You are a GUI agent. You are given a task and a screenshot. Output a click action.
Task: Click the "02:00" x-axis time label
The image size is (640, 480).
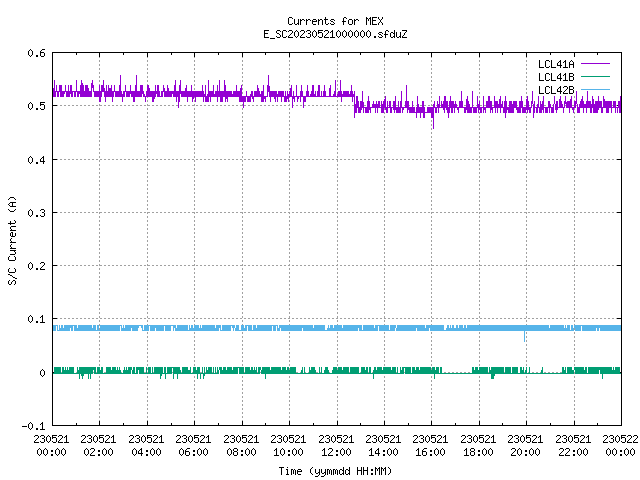click(x=98, y=452)
